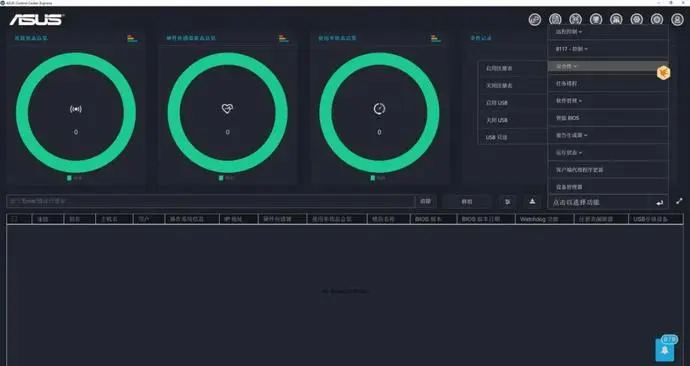Expand the 远程控制 (Remote Control) menu entry
Screen dimensions: 690x366
point(608,32)
